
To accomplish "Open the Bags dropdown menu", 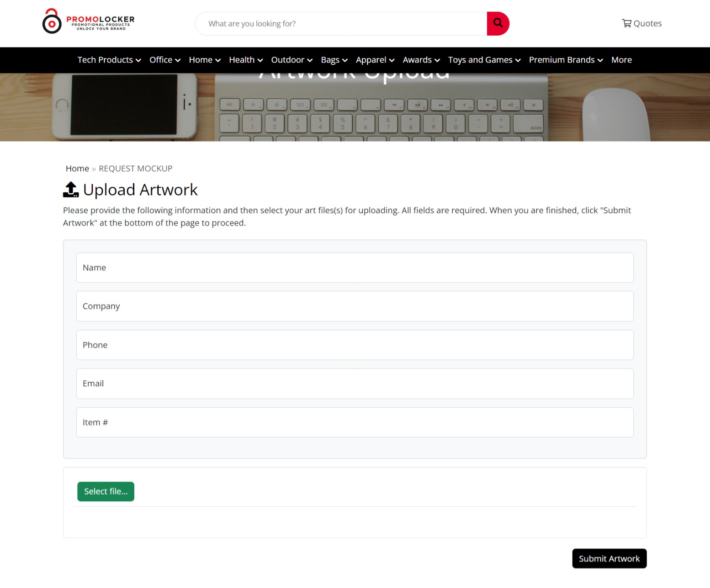I will [x=334, y=60].
